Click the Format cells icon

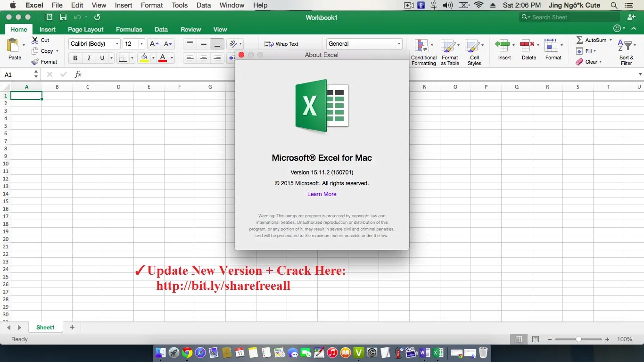551,45
